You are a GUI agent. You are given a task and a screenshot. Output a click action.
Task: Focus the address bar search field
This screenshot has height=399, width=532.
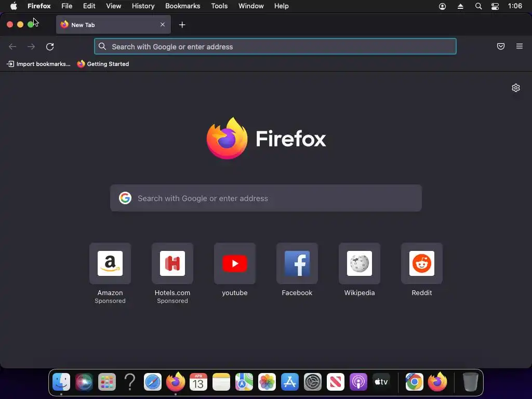[275, 46]
